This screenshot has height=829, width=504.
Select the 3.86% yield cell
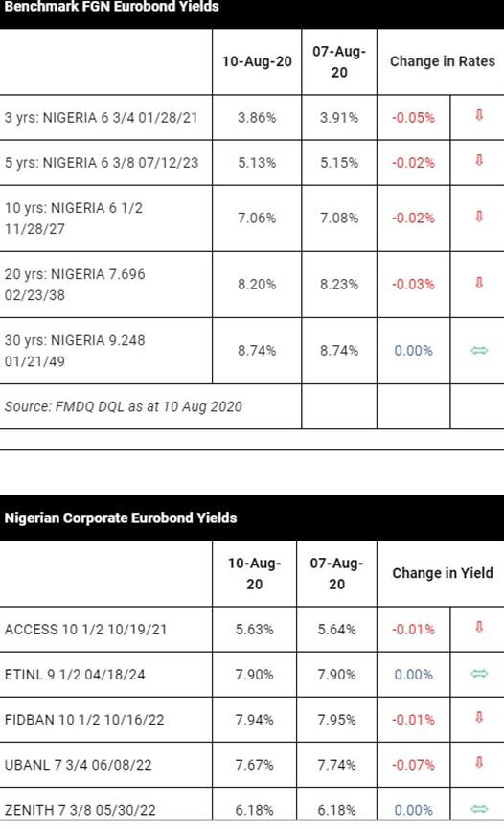(257, 117)
